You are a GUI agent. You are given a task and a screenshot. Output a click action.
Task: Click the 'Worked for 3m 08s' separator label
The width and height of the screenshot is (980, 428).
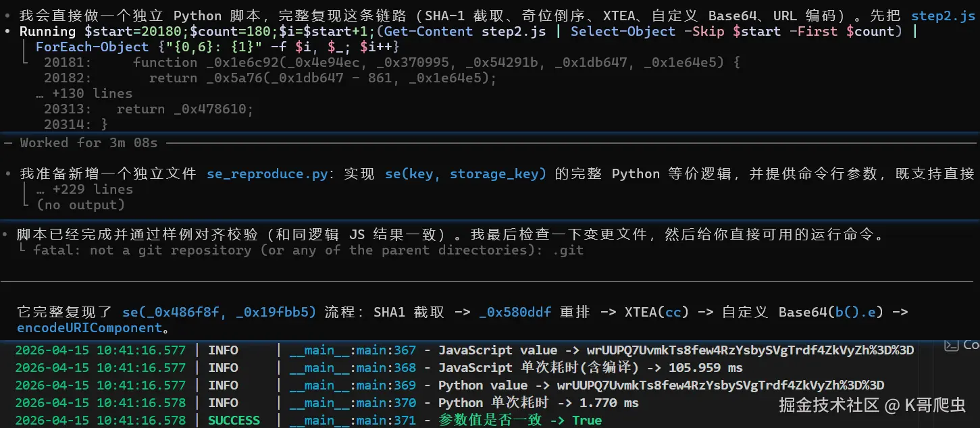88,142
